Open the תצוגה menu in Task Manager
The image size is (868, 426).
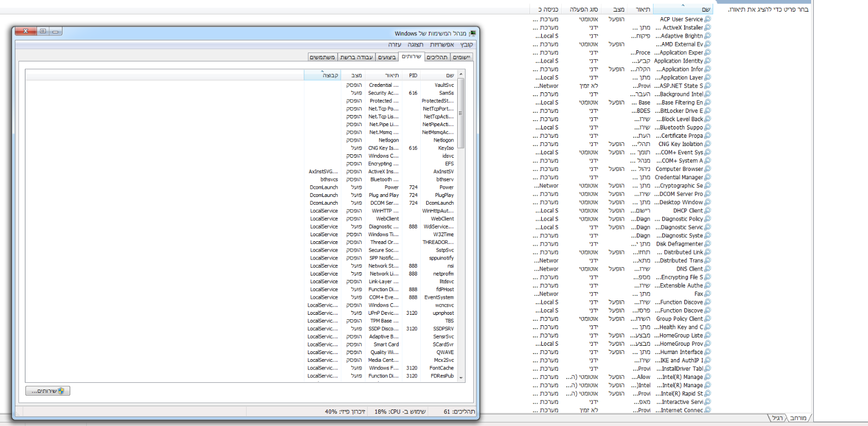[415, 44]
